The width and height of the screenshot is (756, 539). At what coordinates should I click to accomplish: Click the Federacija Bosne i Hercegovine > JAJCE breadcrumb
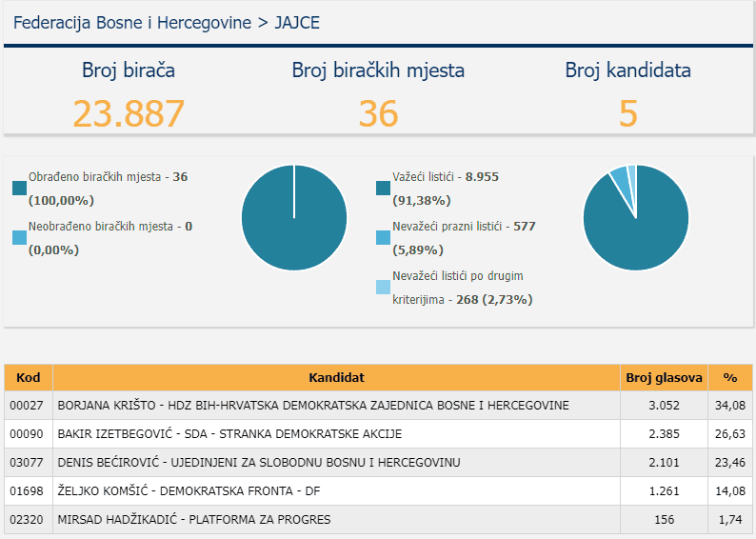pos(167,22)
